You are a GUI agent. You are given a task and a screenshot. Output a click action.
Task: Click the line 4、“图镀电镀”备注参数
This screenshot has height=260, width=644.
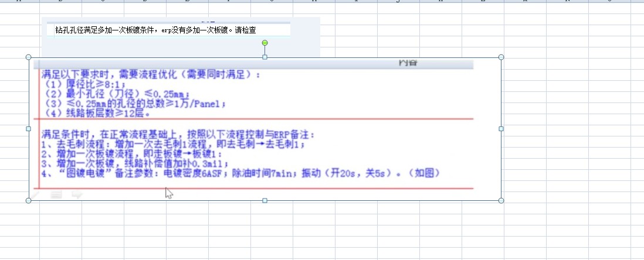click(240, 173)
